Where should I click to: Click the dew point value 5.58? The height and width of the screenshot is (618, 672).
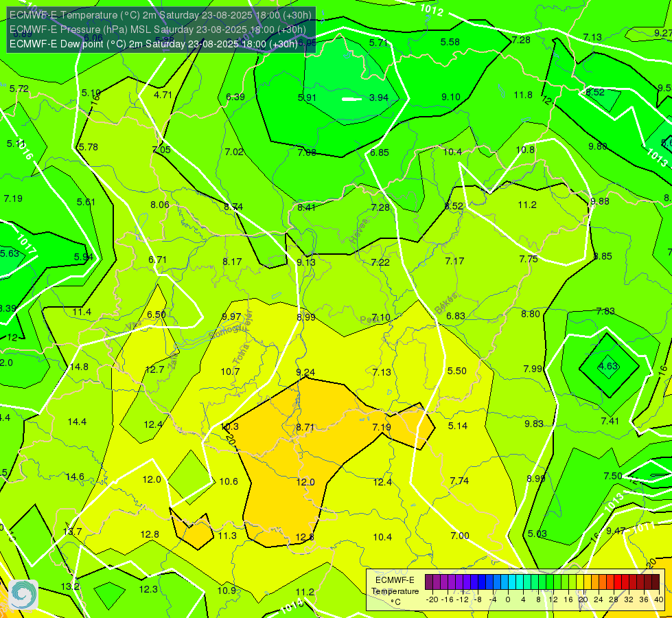click(x=450, y=42)
